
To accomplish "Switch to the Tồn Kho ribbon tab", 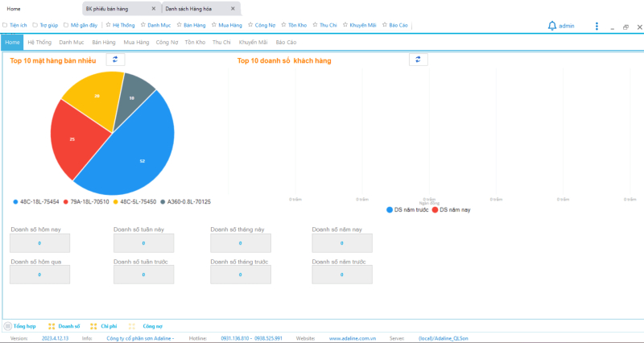I will pyautogui.click(x=194, y=41).
